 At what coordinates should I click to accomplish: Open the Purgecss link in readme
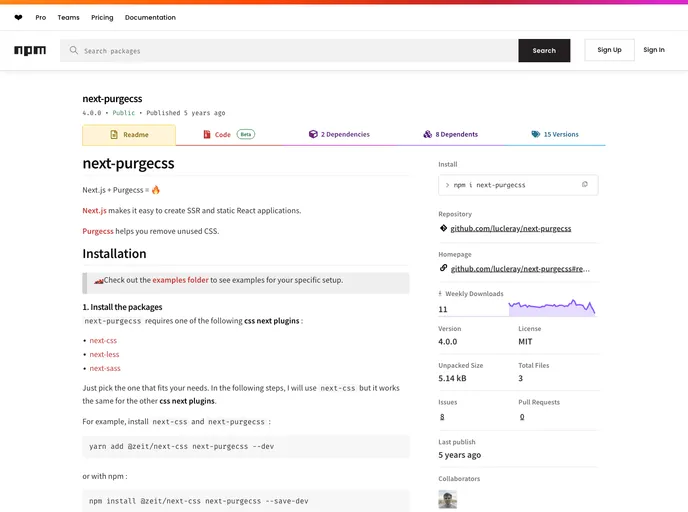click(98, 231)
